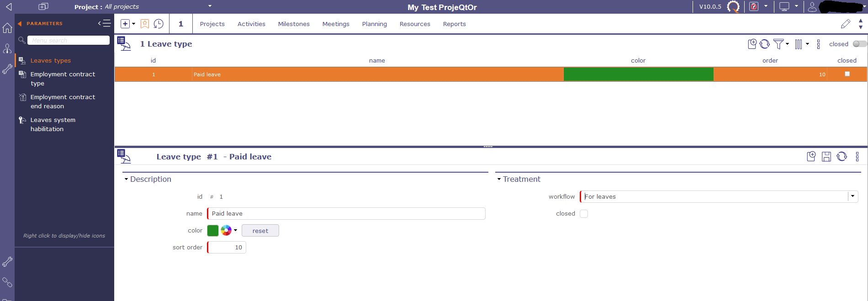Refresh the Paid leave detail panel
This screenshot has width=868, height=301.
[842, 157]
